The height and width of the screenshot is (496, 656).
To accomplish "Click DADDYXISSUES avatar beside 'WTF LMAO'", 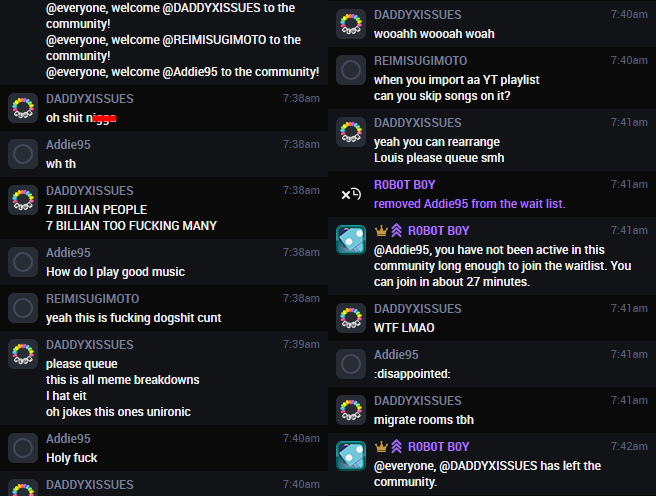I will tap(351, 318).
